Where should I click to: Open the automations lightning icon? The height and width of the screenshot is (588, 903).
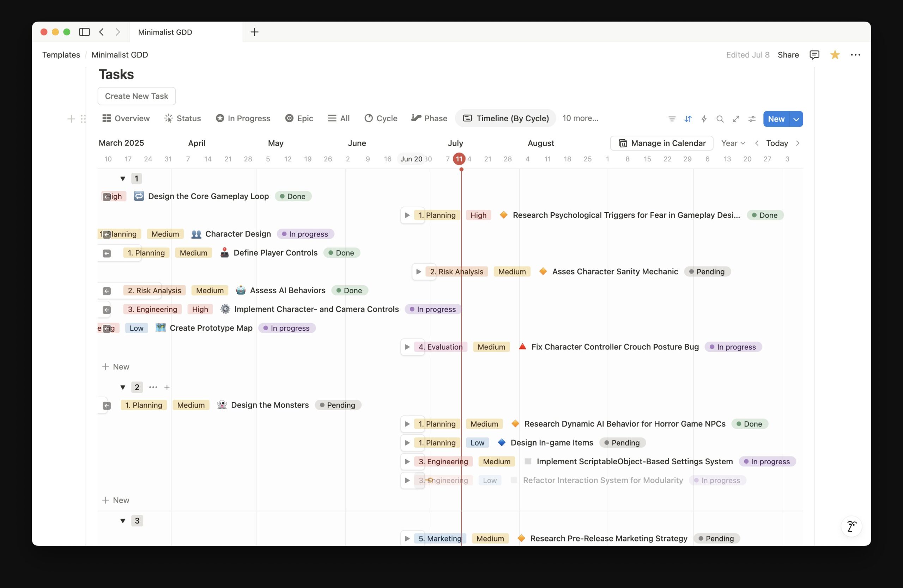click(704, 119)
